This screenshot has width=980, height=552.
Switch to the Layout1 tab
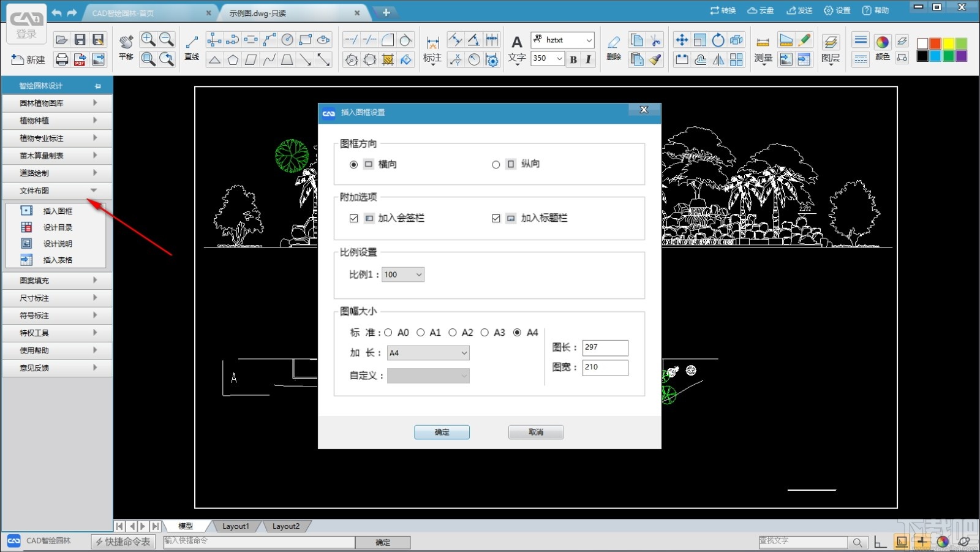coord(235,526)
